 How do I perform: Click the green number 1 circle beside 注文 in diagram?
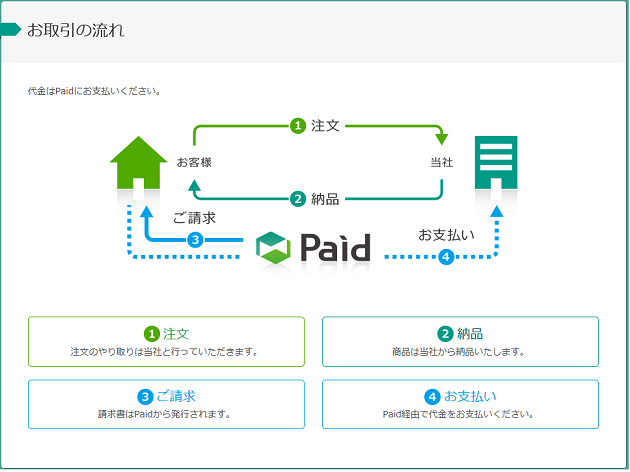298,126
